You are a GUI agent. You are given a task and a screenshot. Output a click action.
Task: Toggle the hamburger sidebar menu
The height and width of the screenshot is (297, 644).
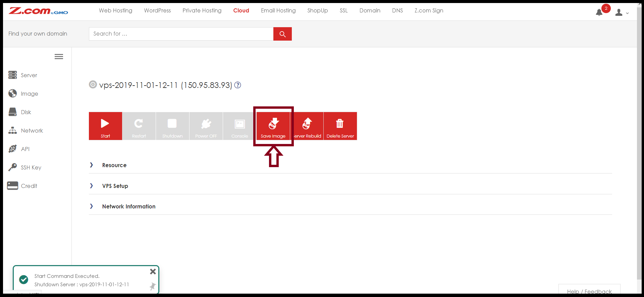[x=59, y=57]
